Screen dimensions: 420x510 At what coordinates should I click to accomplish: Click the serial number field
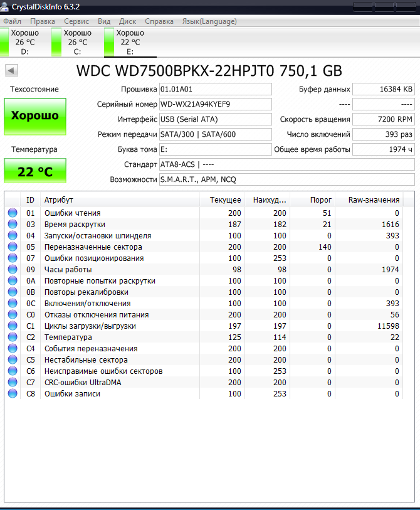(x=215, y=104)
